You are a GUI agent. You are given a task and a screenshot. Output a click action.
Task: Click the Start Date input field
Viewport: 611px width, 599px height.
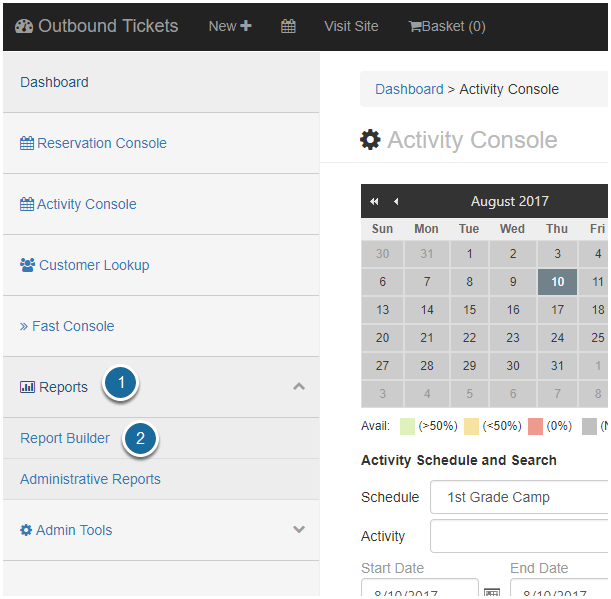click(420, 587)
